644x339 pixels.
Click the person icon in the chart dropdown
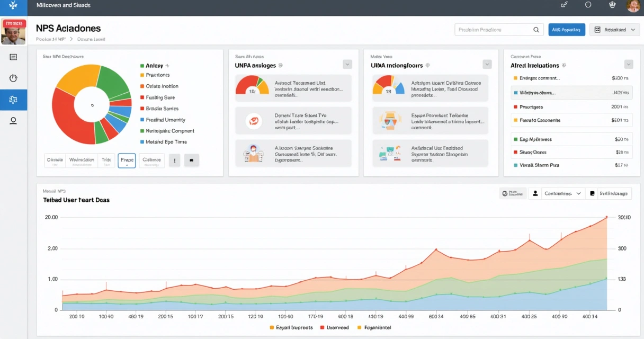click(x=536, y=194)
